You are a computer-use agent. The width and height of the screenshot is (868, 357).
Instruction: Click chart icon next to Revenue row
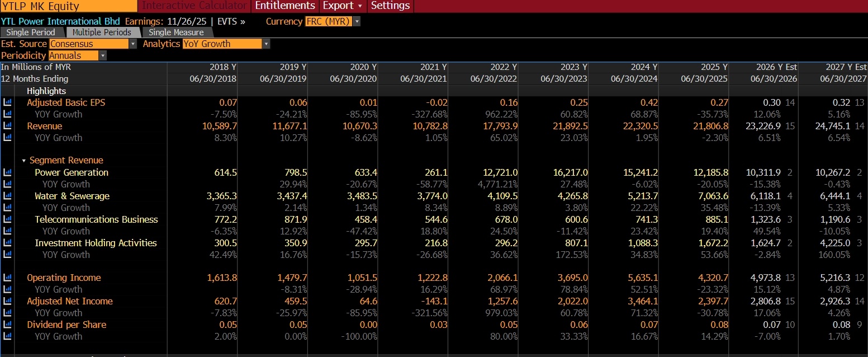(x=7, y=126)
